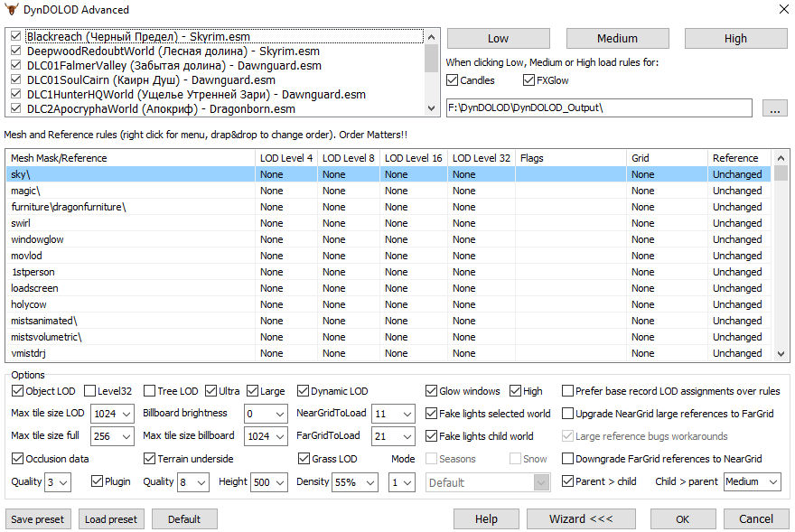The height and width of the screenshot is (532, 795).
Task: Load High preset rules
Action: pos(735,39)
